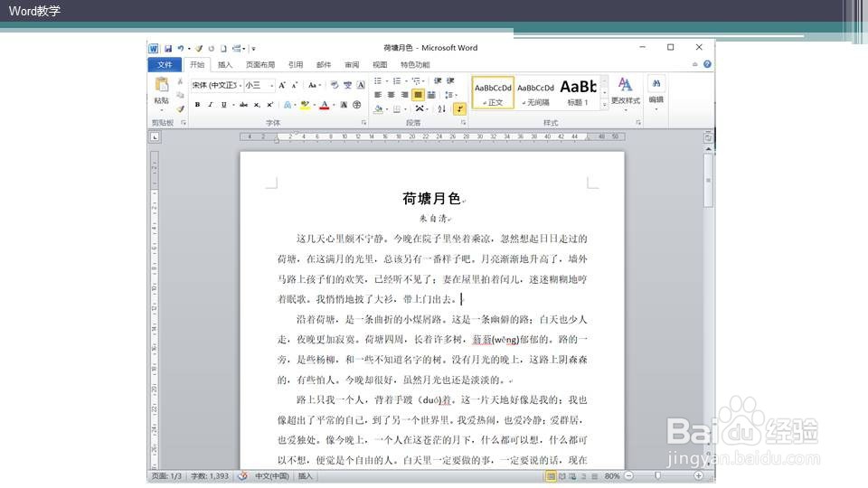Click the Superscript icon
Image resolution: width=868 pixels, height=488 pixels.
click(270, 105)
